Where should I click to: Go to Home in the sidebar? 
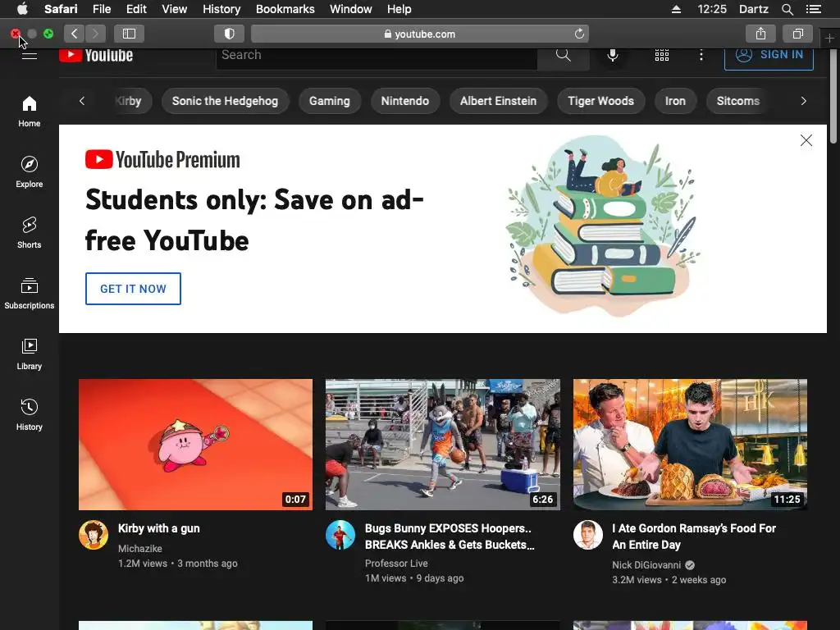pos(30,112)
